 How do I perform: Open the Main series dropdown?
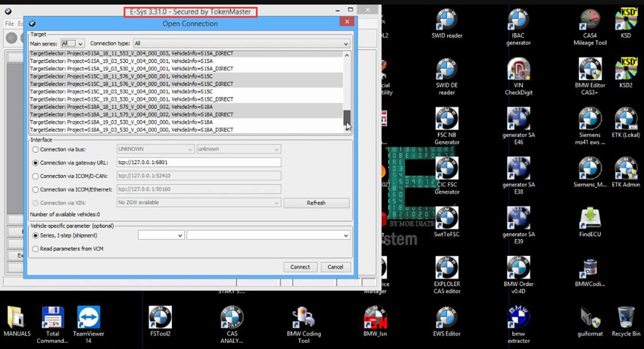click(x=72, y=43)
